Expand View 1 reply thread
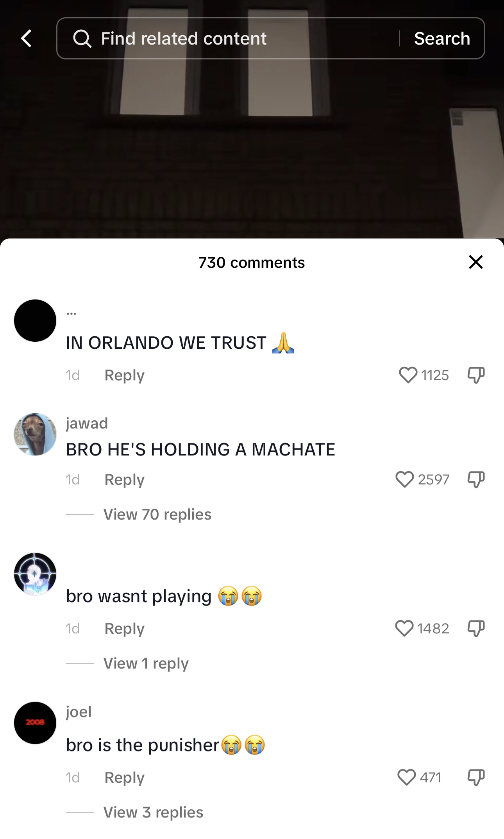This screenshot has width=504, height=839. coord(146,663)
